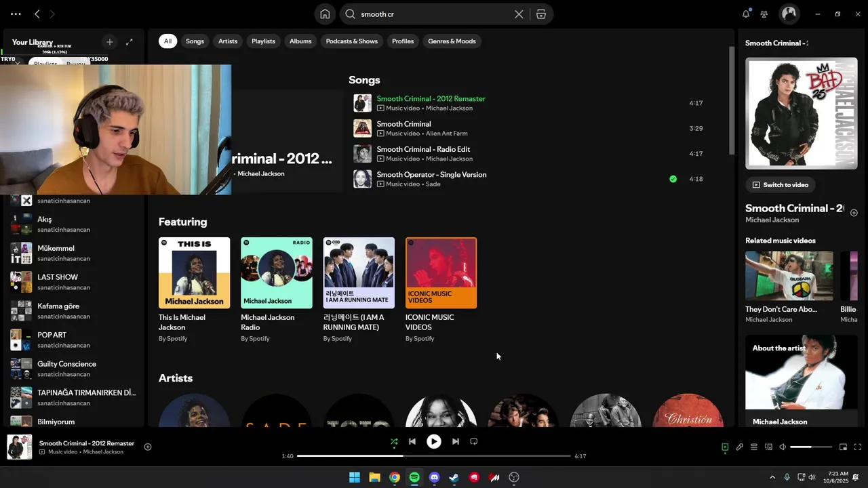Open the Windows Start menu
This screenshot has height=488, width=868.
(x=355, y=477)
